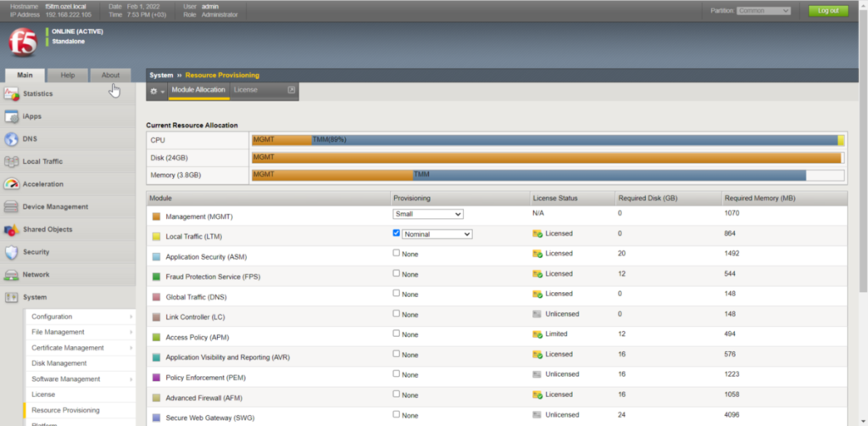Image resolution: width=868 pixels, height=426 pixels.
Task: Click the Local Traffic icon
Action: pyautogui.click(x=12, y=162)
